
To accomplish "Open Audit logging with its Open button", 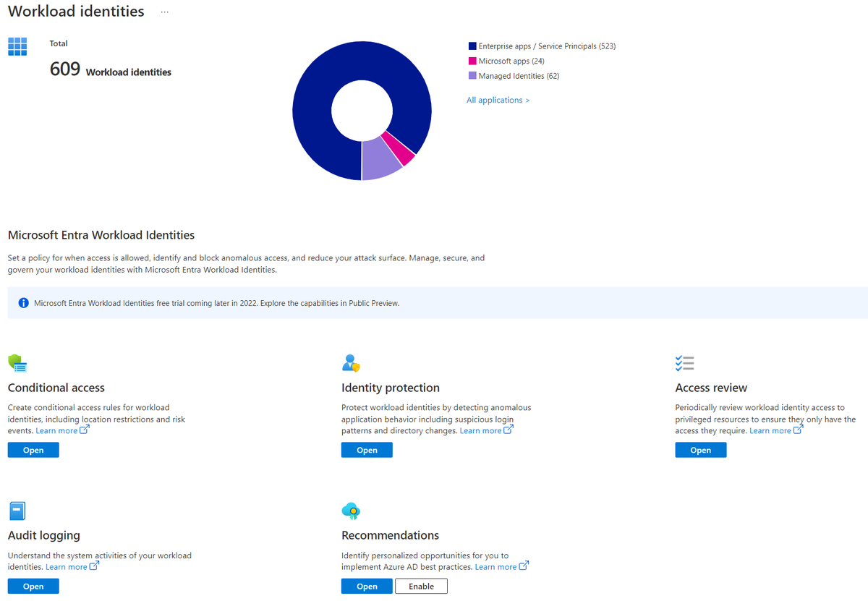I will [x=33, y=586].
